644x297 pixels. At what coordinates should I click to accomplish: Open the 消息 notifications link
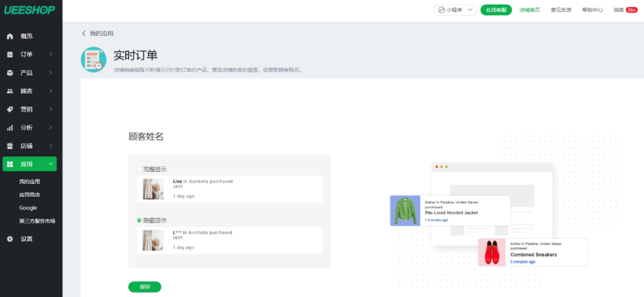618,10
